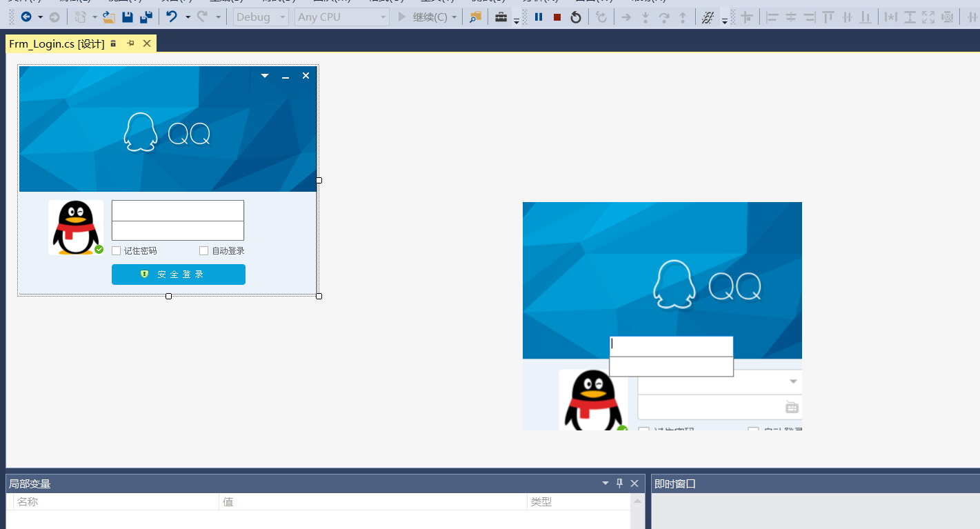
Task: Click the Align Bottoms layout icon
Action: (x=866, y=17)
